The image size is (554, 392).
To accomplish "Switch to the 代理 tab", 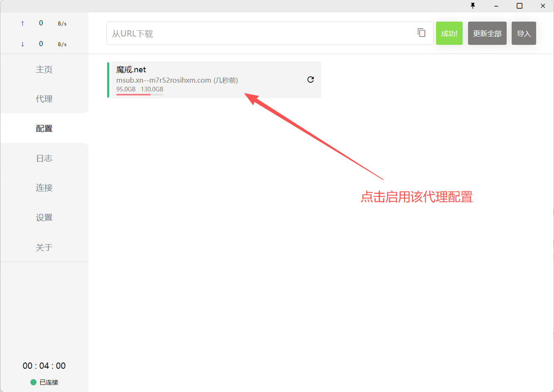I will (44, 99).
